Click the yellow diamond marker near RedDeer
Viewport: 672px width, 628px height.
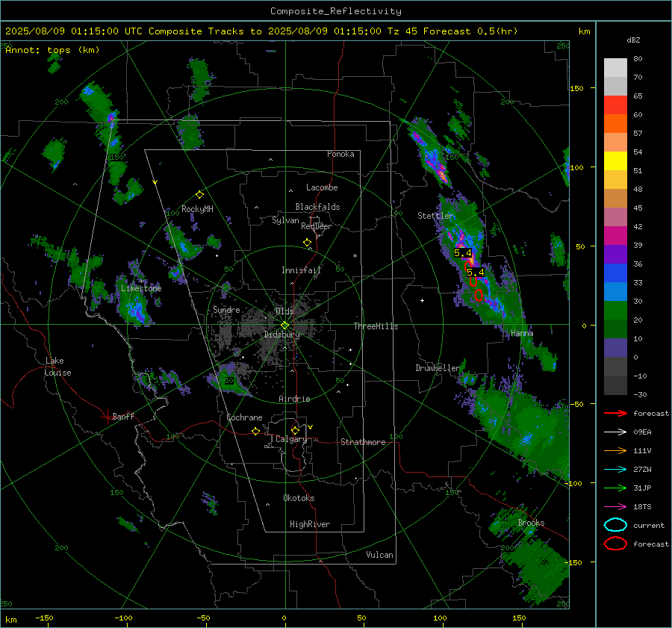(x=307, y=243)
